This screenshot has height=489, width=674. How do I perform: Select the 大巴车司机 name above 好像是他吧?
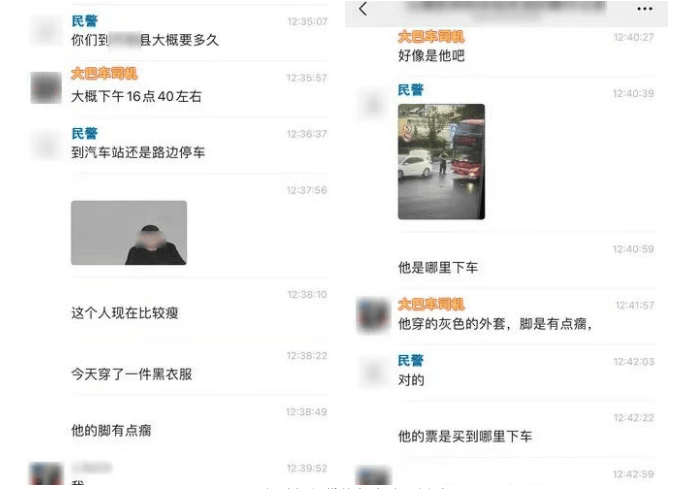(431, 37)
